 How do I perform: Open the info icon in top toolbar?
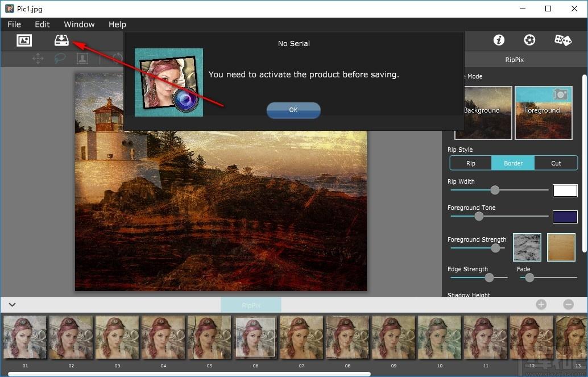(499, 40)
